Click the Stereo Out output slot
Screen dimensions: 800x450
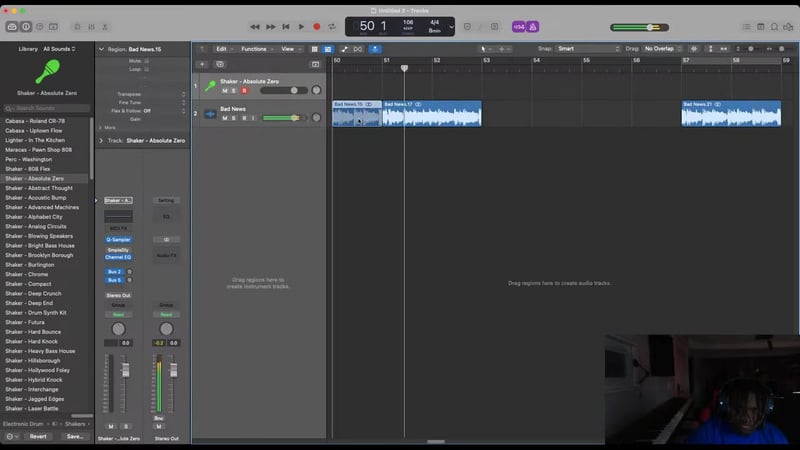[x=118, y=295]
